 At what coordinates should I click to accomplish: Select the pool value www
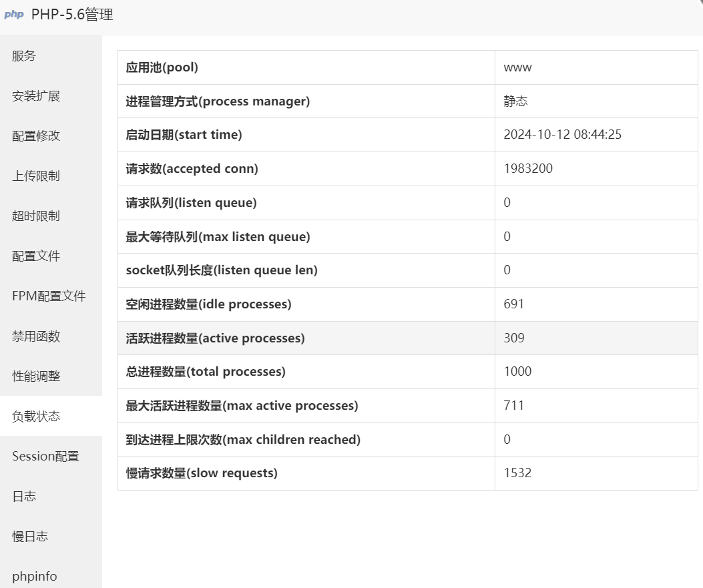coord(517,67)
